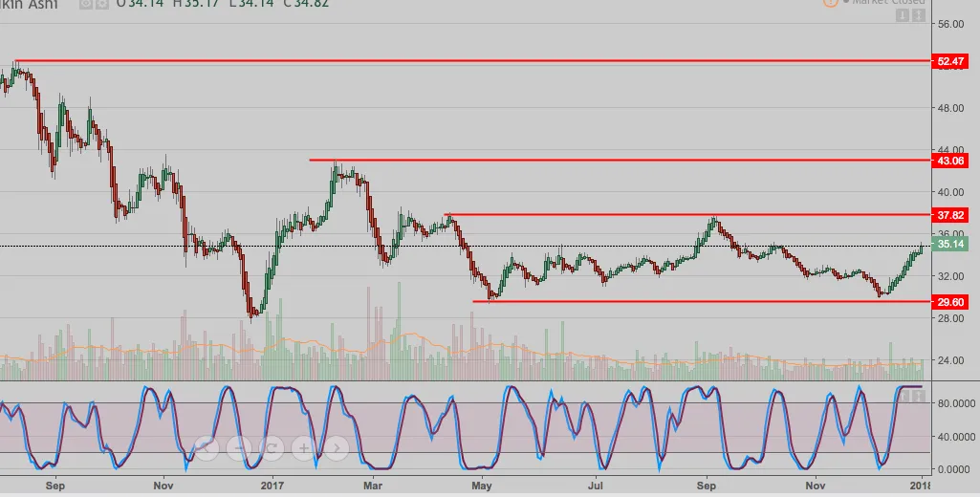The height and width of the screenshot is (497, 980).
Task: Select the red horizontal line at 29.60
Action: pyautogui.click(x=701, y=301)
